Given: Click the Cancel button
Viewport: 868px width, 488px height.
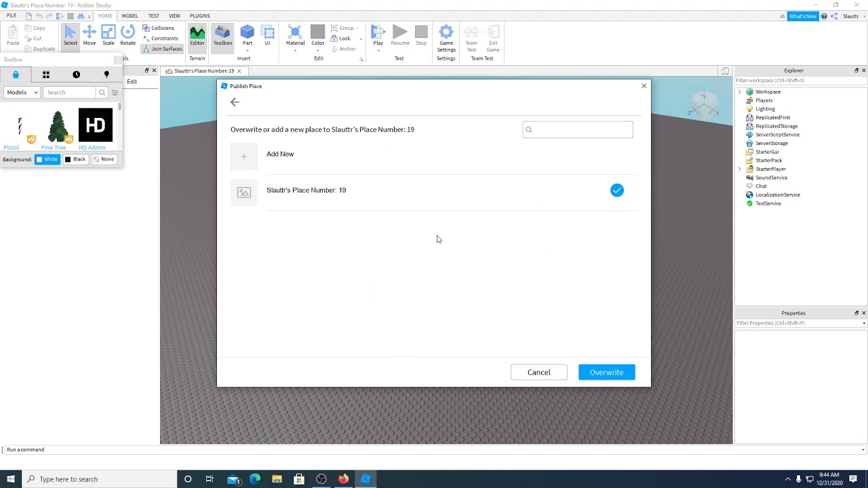Looking at the screenshot, I should [x=539, y=372].
